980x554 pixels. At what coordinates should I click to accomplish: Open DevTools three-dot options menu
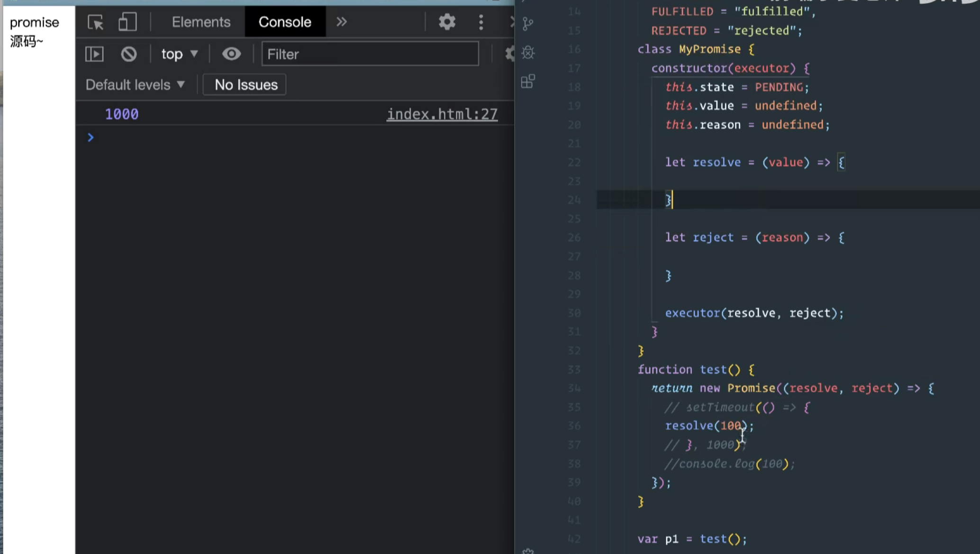(x=481, y=22)
